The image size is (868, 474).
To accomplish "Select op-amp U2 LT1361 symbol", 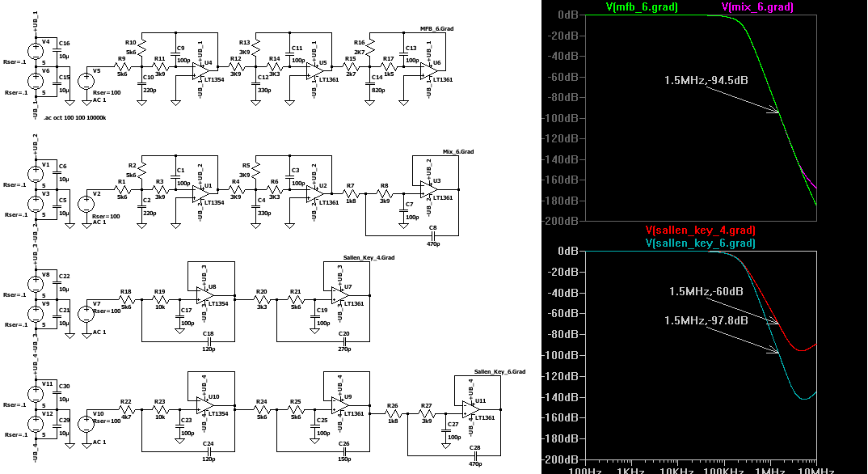I will click(314, 193).
